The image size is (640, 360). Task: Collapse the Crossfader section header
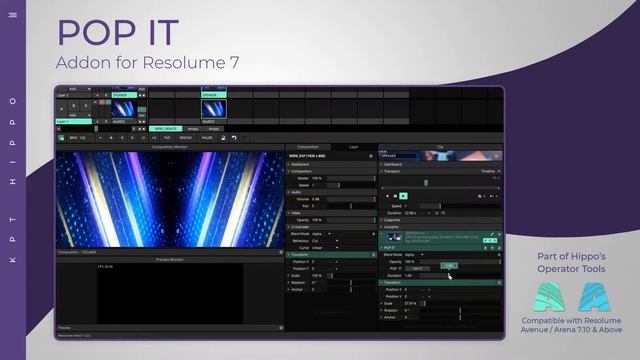coord(331,227)
